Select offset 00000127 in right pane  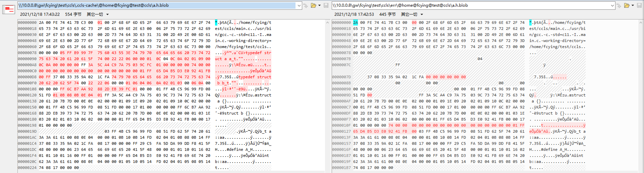click(x=341, y=131)
